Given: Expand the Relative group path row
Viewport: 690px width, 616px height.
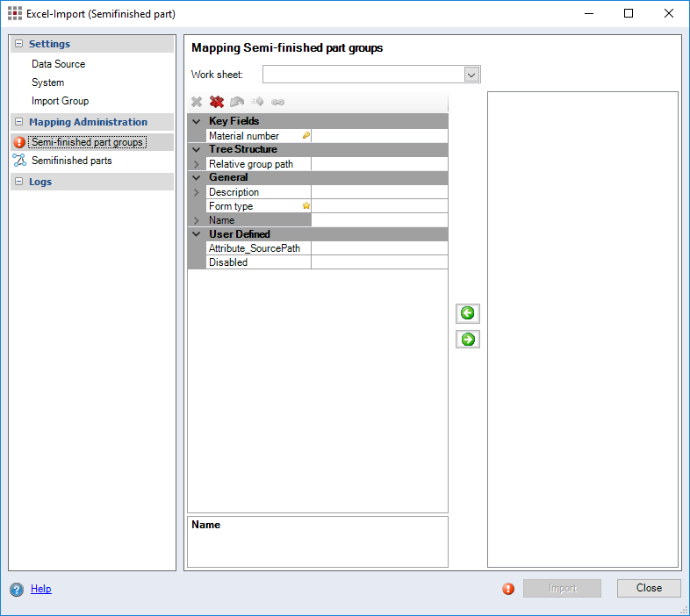Looking at the screenshot, I should pos(197,164).
